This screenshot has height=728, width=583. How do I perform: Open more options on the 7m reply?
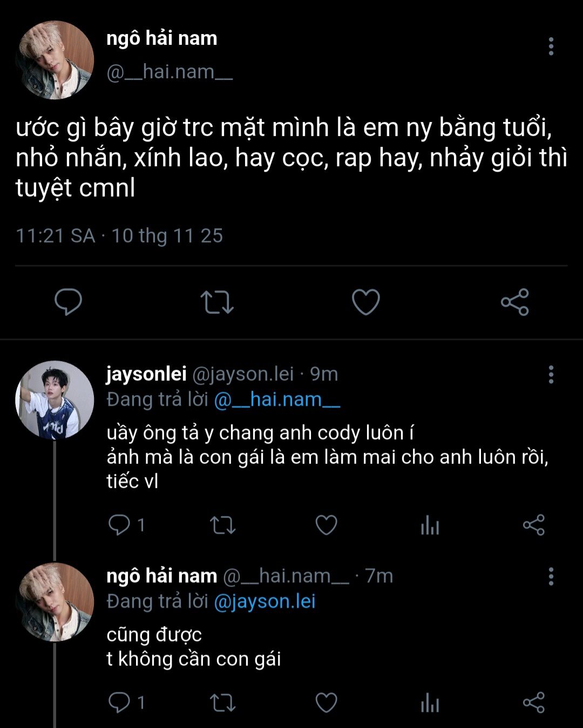click(551, 576)
